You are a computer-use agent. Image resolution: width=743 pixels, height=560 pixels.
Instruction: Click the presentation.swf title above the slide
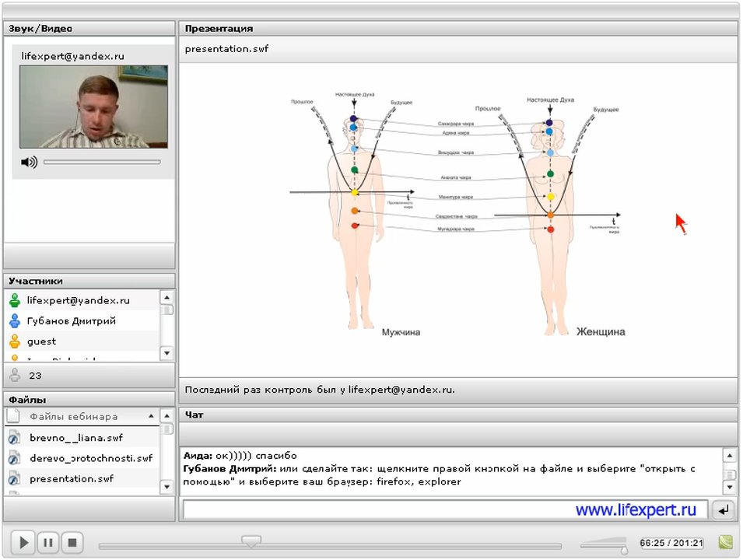(x=226, y=49)
